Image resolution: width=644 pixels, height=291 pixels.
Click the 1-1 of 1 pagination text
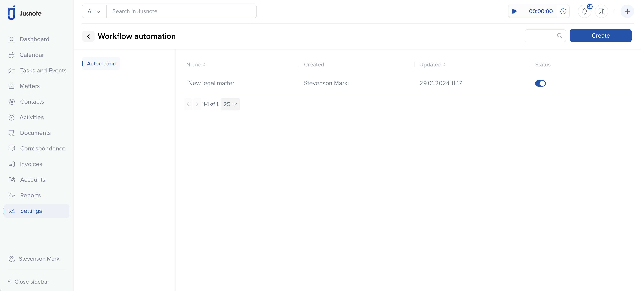[210, 104]
